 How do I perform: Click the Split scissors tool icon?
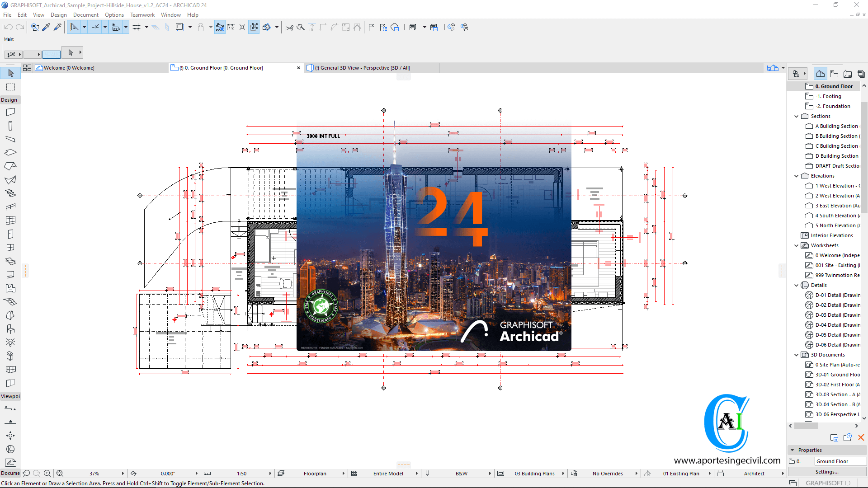[x=289, y=27]
